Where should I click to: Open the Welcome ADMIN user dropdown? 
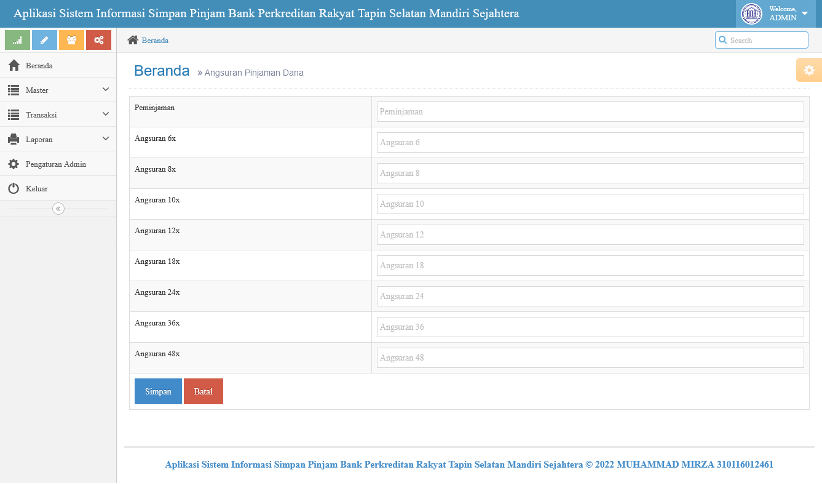(776, 14)
